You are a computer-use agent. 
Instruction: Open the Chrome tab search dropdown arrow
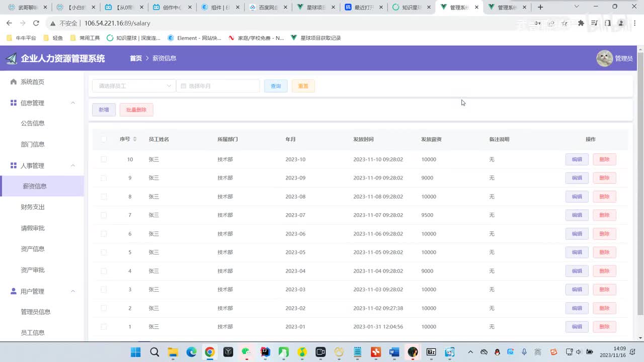click(577, 7)
